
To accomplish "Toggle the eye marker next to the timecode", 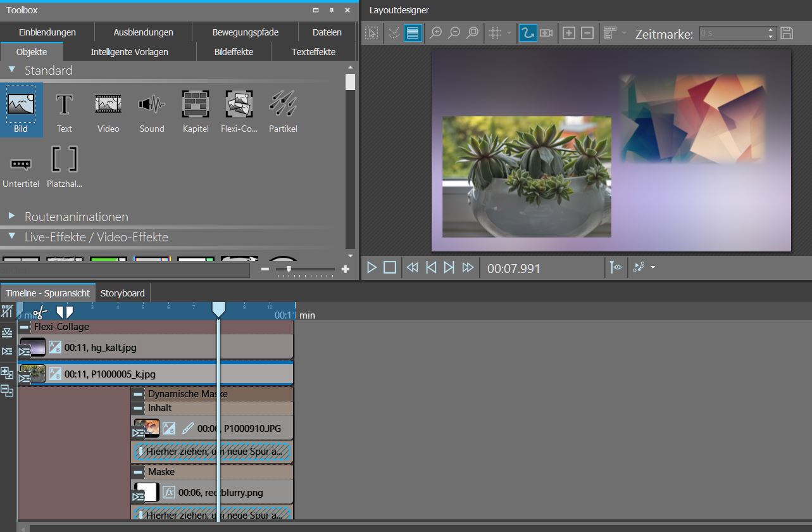I will coord(615,268).
